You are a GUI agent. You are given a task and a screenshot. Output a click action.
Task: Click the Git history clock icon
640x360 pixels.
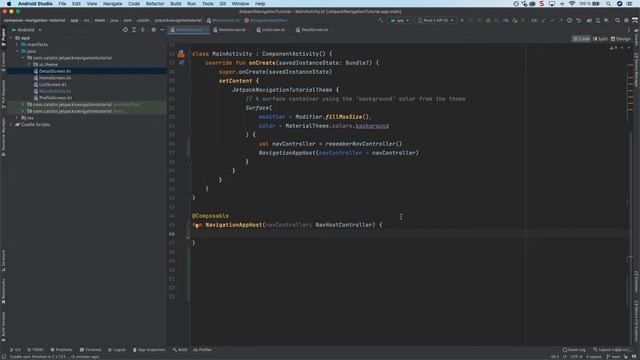pyautogui.click(x=569, y=20)
